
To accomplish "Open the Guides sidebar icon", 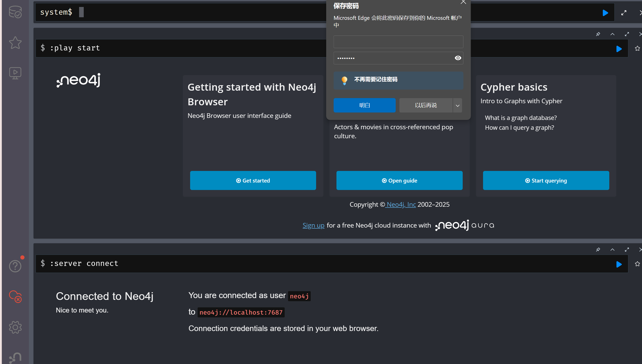I will 15,73.
